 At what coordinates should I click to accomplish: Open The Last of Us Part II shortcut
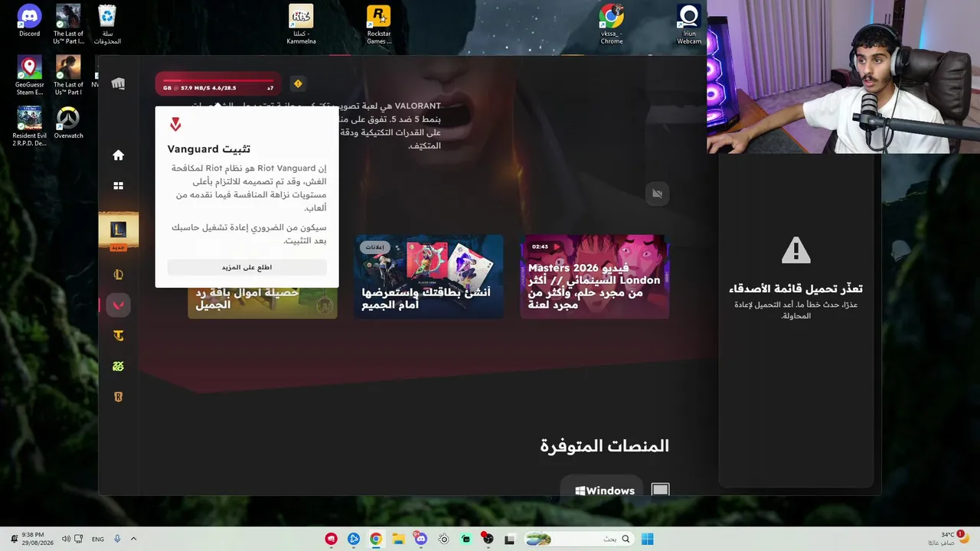pos(68,25)
